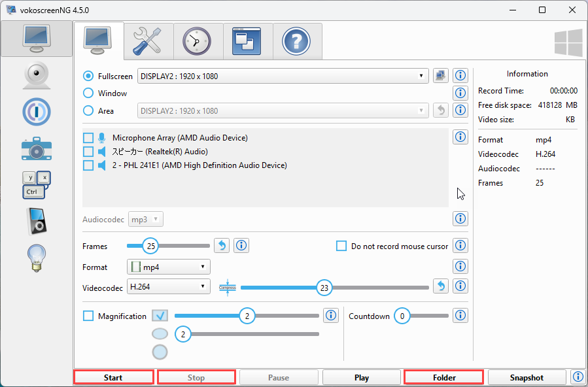Enable 2 - PHL 241E1 audio device checkbox
Viewport: 588px width, 387px height.
88,165
